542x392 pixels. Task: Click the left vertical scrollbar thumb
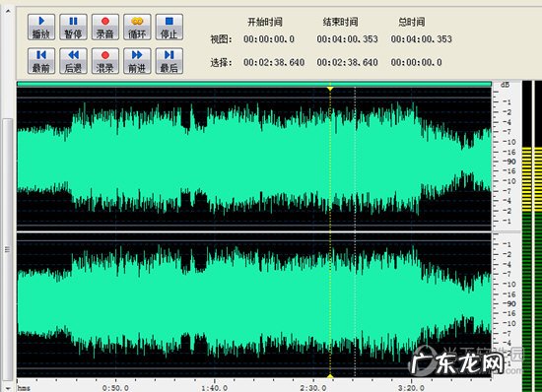[7, 248]
